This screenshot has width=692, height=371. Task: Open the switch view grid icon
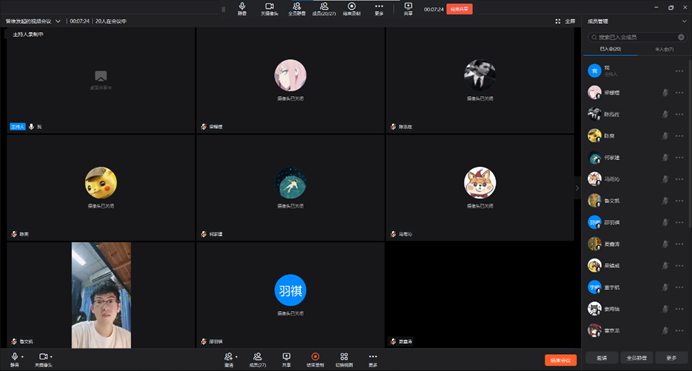coord(344,356)
